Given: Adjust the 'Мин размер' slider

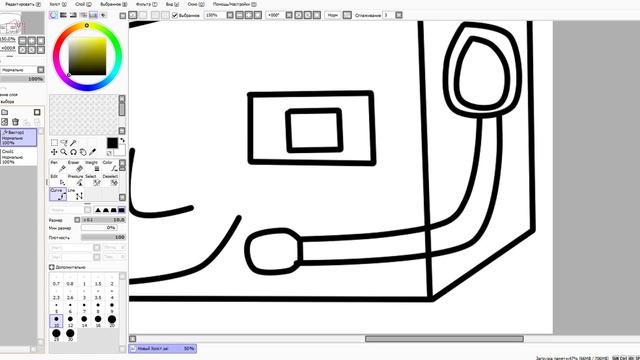Looking at the screenshot, I should (99, 228).
